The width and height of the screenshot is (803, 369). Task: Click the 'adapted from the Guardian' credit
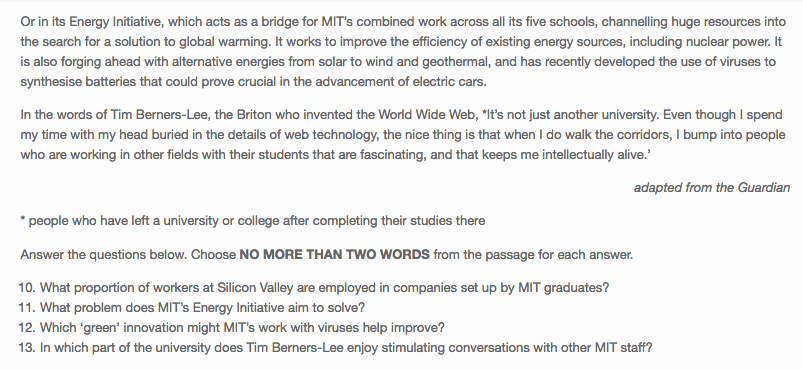712,188
